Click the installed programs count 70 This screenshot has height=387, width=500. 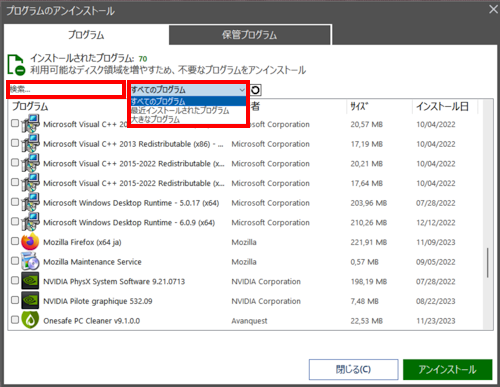pyautogui.click(x=143, y=59)
